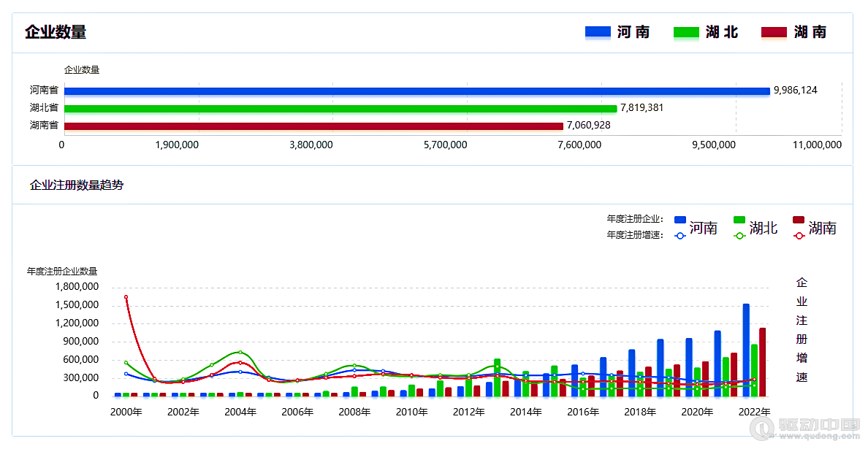Select the 湖北省 horizontal bar showing 7,819,381
Image resolution: width=868 pixels, height=449 pixels.
click(340, 108)
